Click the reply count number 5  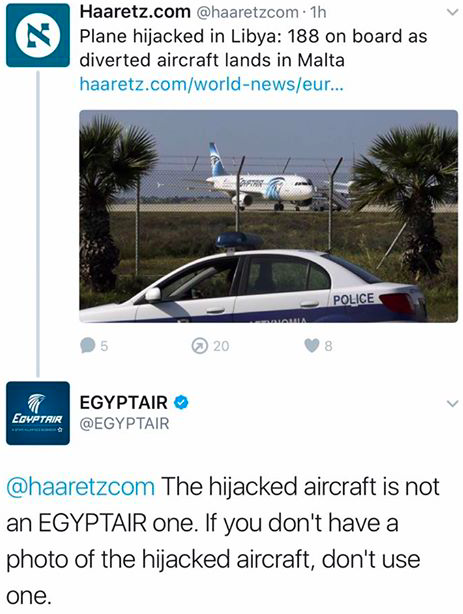104,346
